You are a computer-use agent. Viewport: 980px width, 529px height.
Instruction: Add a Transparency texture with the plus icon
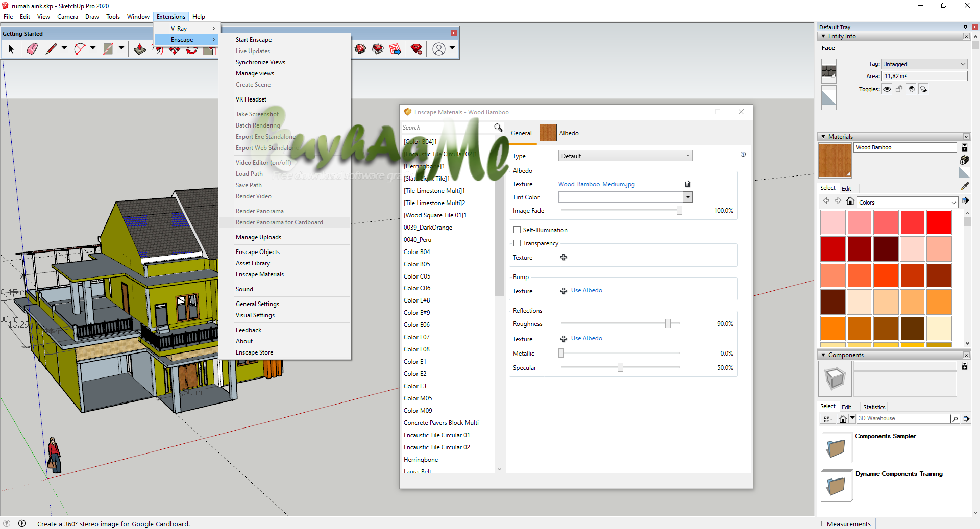pyautogui.click(x=563, y=257)
